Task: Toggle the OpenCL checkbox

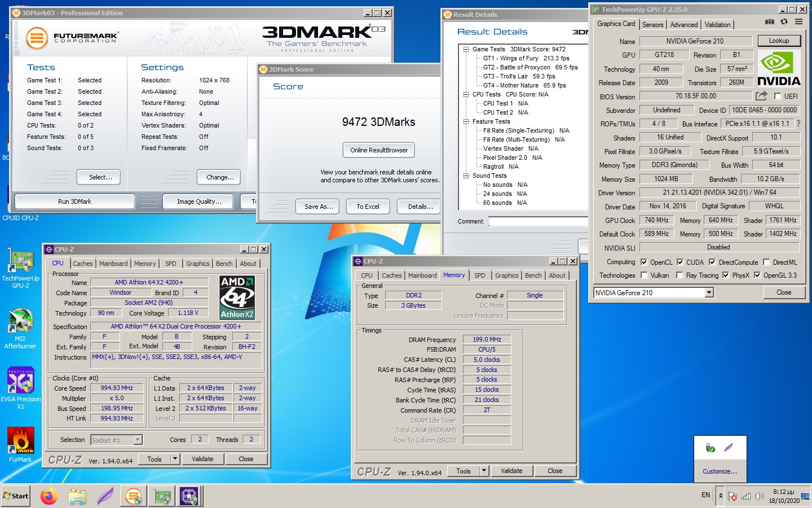Action: coord(644,262)
